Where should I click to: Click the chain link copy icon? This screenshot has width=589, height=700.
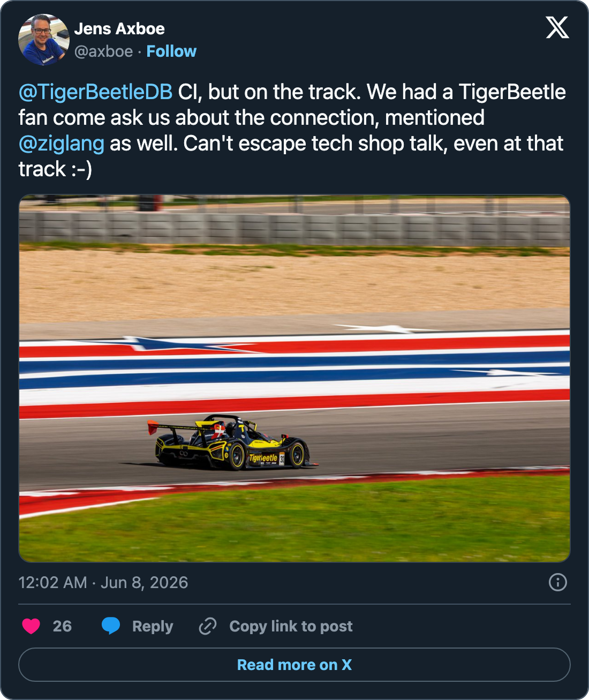point(208,626)
